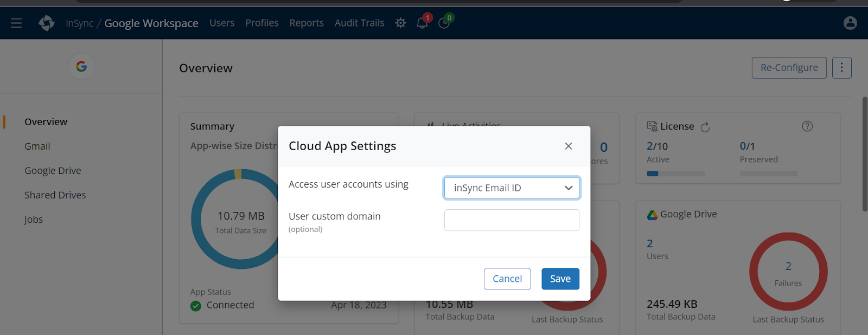Click the Overview page heading
This screenshot has width=868, height=335.
click(x=206, y=68)
